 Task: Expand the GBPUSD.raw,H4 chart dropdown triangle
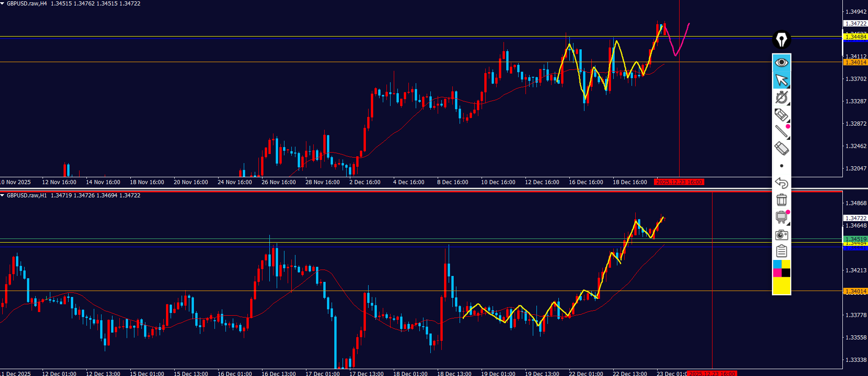point(2,4)
